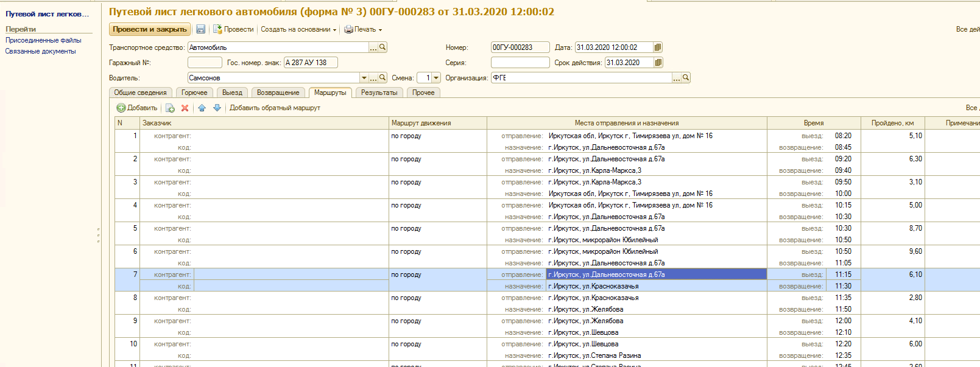Open the Смена dropdown arrow

tap(436, 78)
